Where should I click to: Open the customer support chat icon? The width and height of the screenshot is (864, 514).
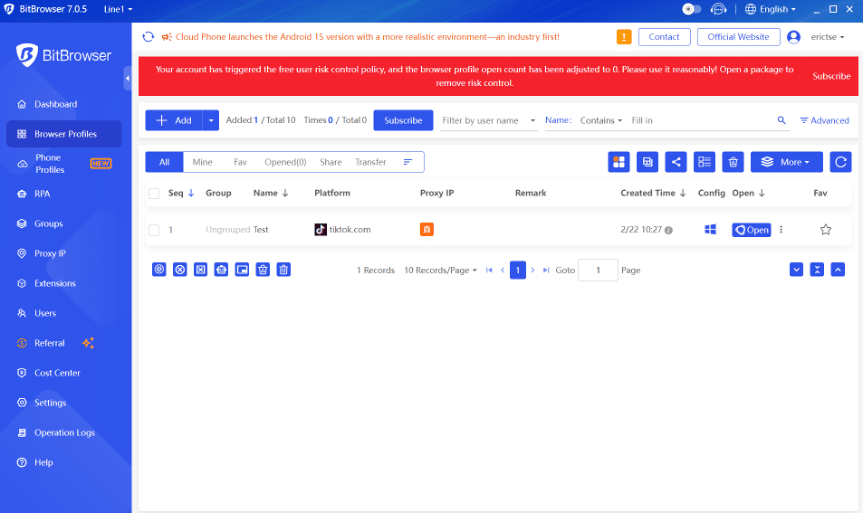[x=718, y=9]
